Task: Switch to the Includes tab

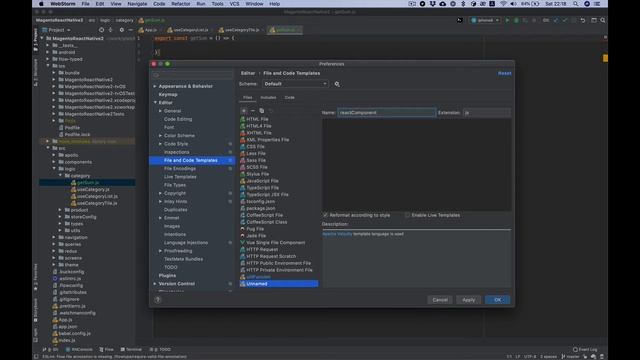Action: (268, 98)
